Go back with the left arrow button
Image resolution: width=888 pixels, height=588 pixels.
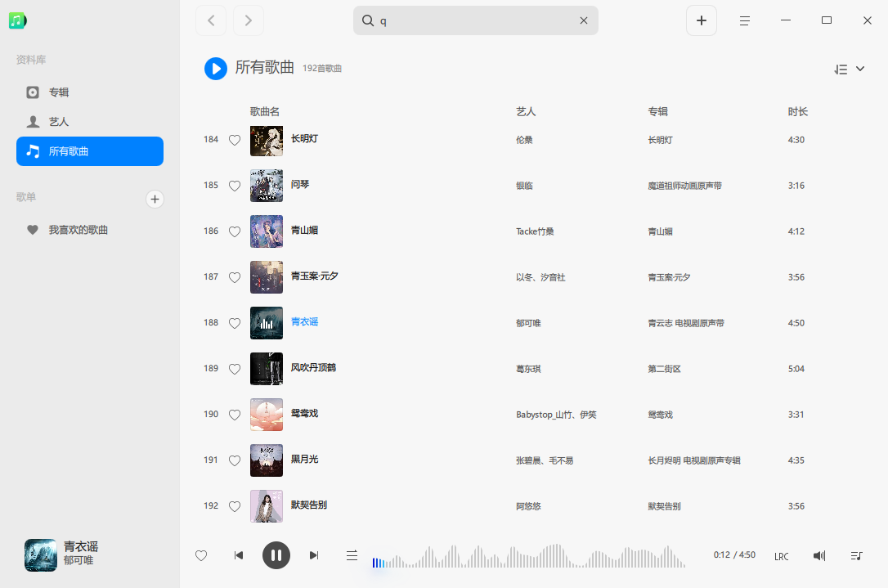click(211, 20)
